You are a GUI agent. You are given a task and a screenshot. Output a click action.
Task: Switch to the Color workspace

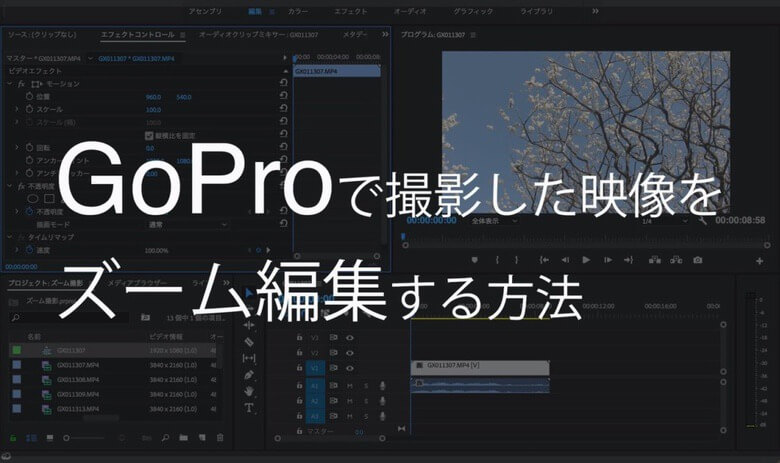click(298, 11)
